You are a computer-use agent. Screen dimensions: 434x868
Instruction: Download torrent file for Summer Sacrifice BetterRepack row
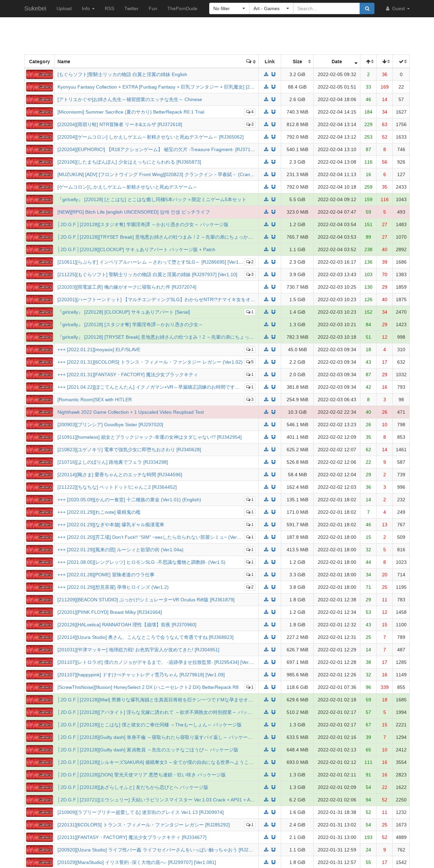coord(266,112)
